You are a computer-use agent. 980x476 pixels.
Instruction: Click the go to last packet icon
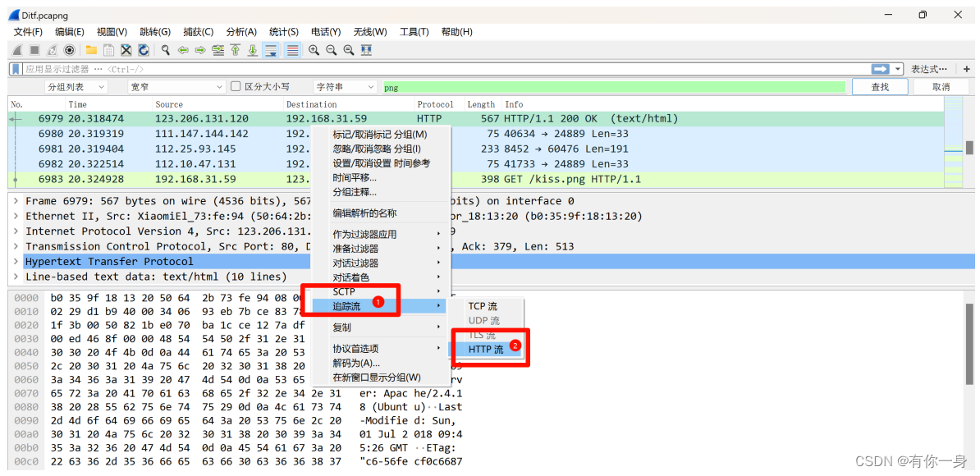[252, 50]
